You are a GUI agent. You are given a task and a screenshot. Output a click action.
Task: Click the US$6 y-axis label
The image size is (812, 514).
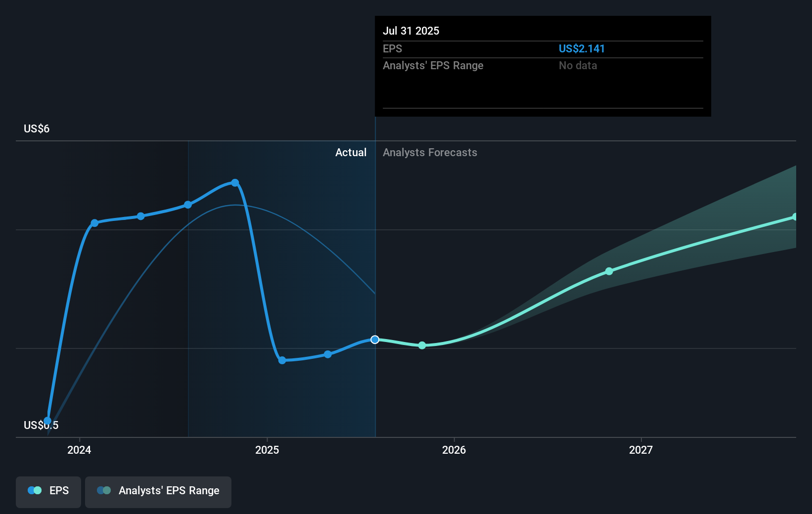coord(37,129)
